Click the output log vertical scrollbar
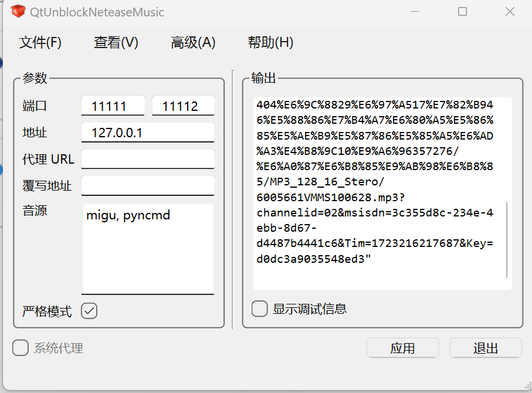The width and height of the screenshot is (532, 393). (x=507, y=240)
